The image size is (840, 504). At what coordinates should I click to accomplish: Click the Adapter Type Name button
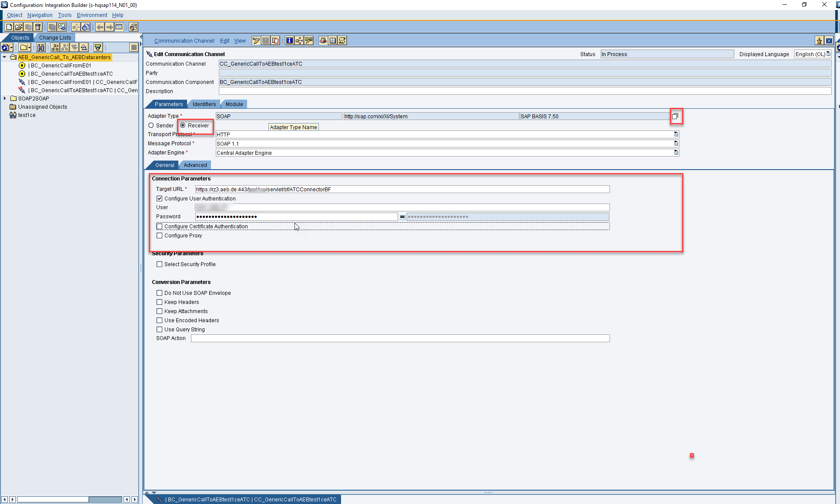pyautogui.click(x=293, y=127)
